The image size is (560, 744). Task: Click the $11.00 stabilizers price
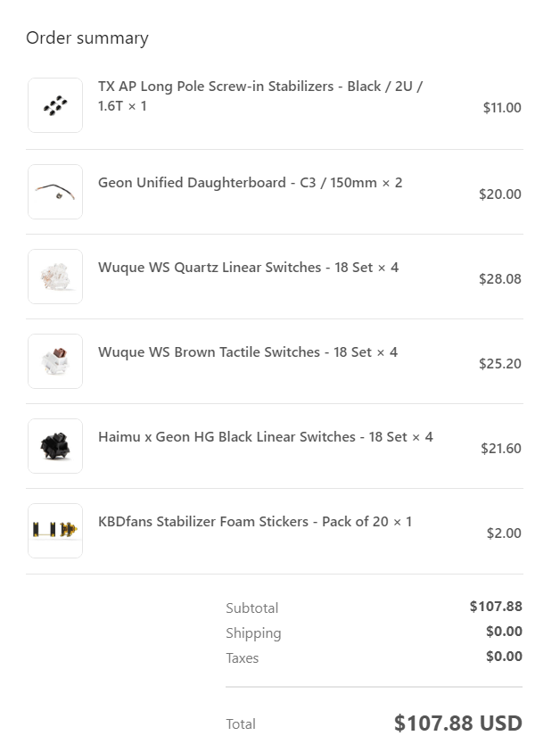point(502,108)
